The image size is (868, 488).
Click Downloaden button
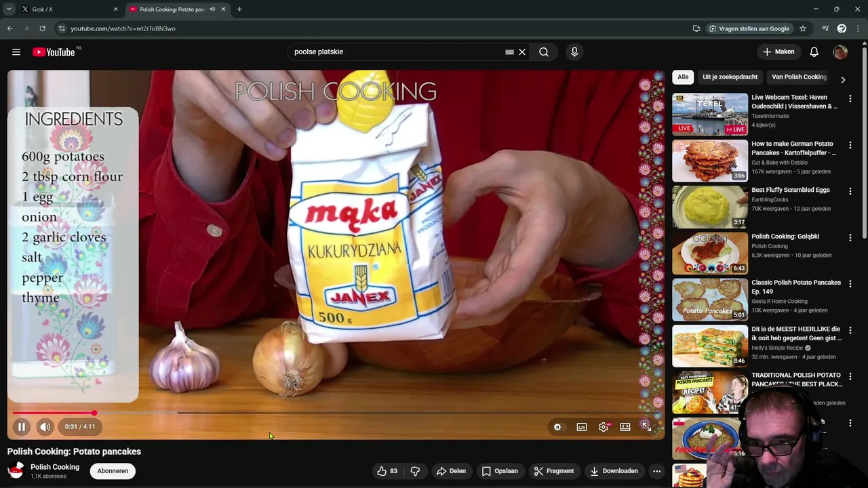(x=614, y=471)
